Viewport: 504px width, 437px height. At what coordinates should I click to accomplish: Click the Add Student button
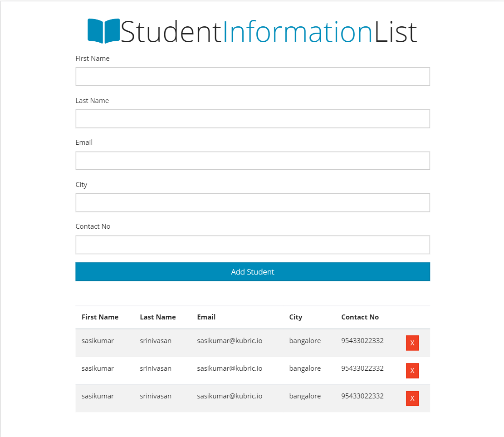pos(253,272)
